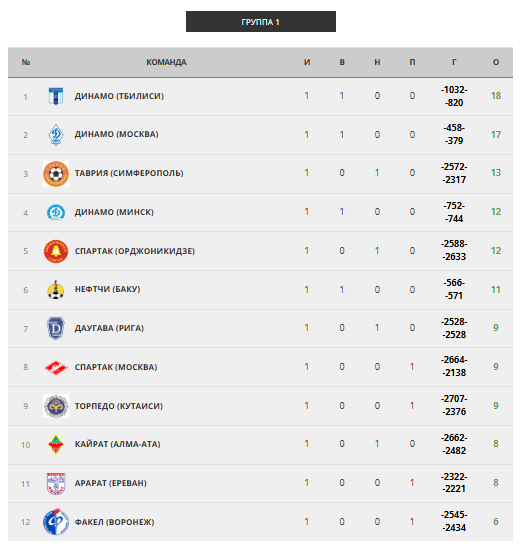Viewport: 522px width, 554px height.
Task: Click the Команда column header
Action: (166, 62)
